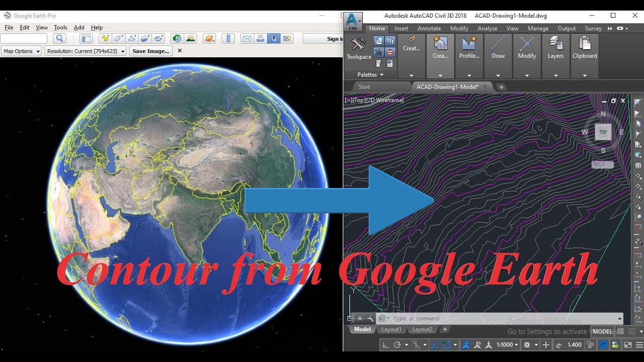Screen dimensions: 644x362
Task: Click the Toolspace wrench and hammer button
Action: coord(359,49)
